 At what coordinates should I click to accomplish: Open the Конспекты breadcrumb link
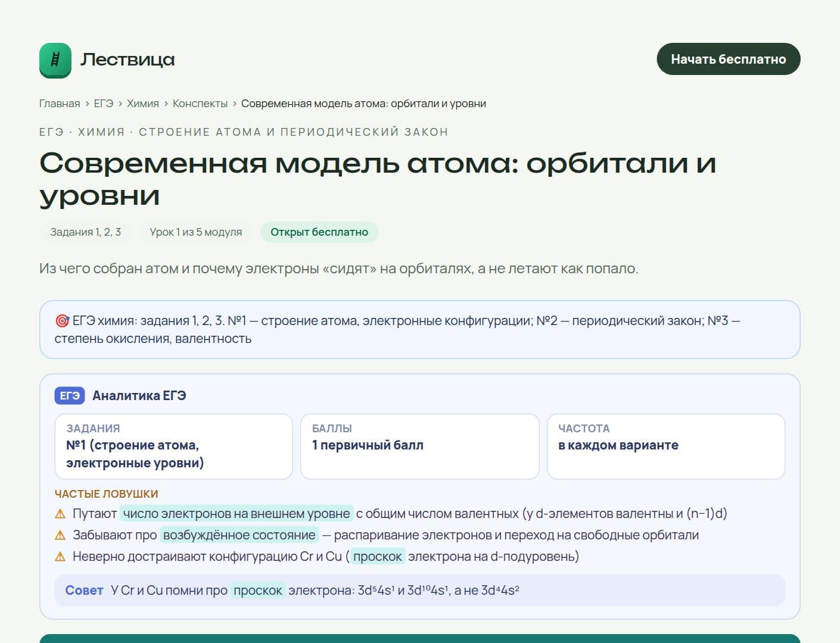tap(200, 104)
